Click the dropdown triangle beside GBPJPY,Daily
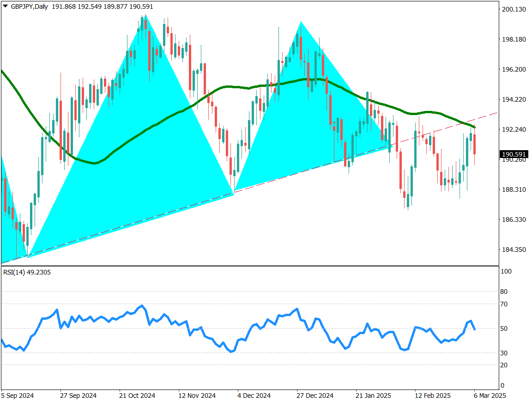532x402 pixels. pos(5,6)
